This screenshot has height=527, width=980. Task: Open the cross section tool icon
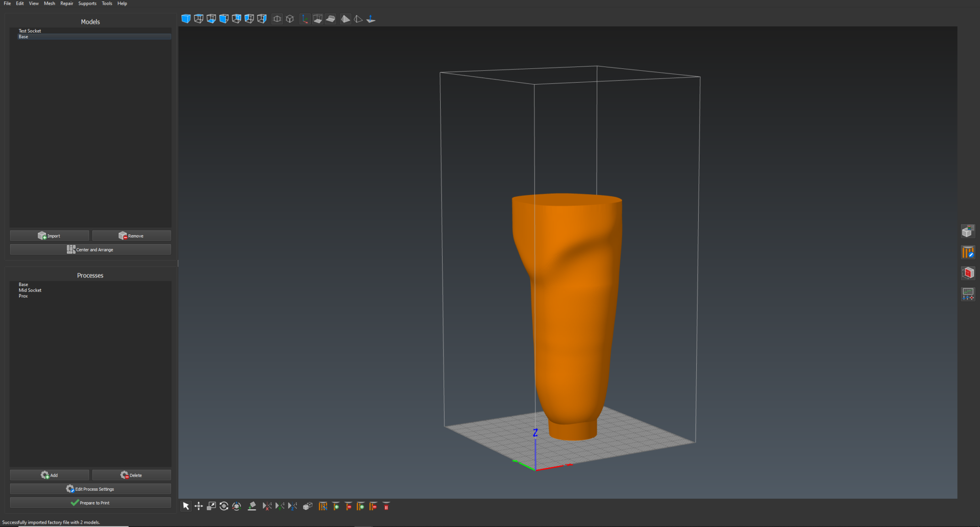(968, 273)
